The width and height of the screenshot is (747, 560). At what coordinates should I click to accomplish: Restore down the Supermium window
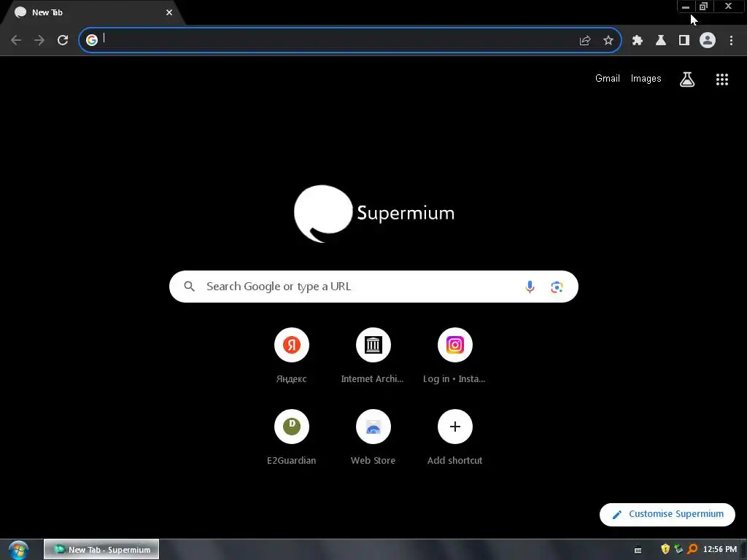pyautogui.click(x=703, y=6)
